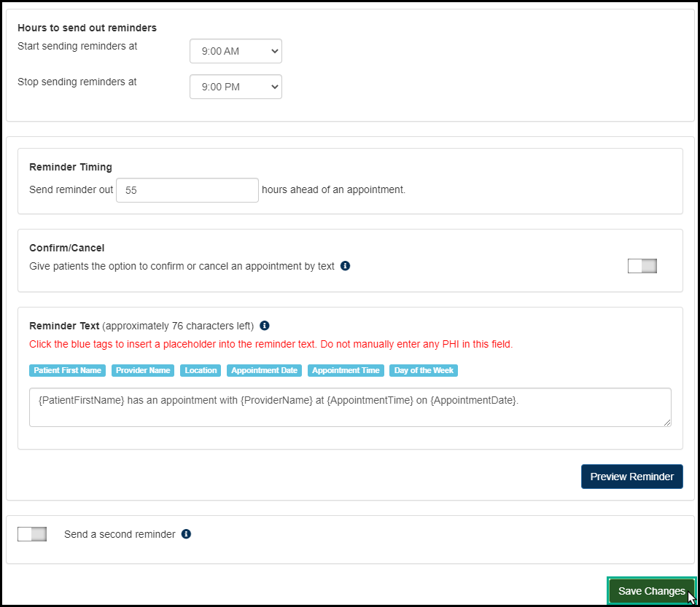Insert the Provider Name placeholder tag
Viewport: 700px width, 607px height.
coord(143,370)
